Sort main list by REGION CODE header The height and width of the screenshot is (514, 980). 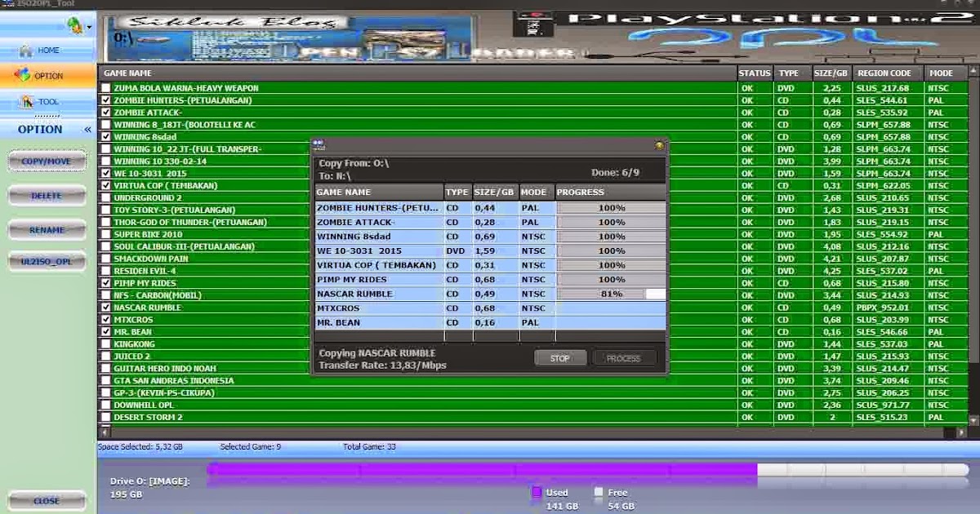click(x=889, y=73)
